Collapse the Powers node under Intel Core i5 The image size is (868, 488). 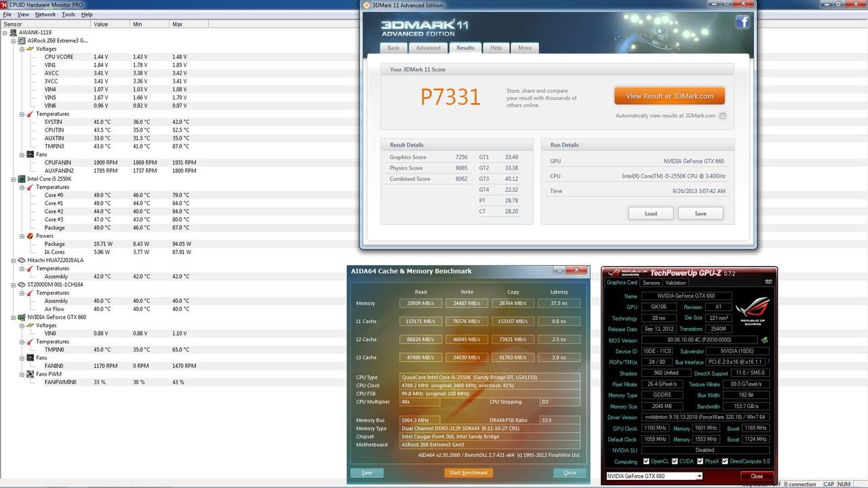[x=22, y=236]
